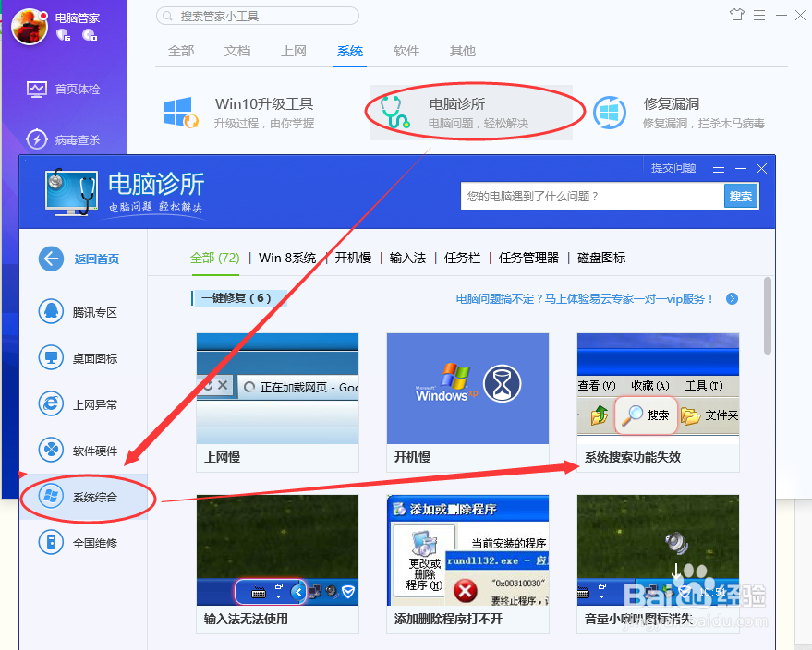Click the 首页体检 monitor icon in sidebar
The image size is (812, 650).
[37, 89]
